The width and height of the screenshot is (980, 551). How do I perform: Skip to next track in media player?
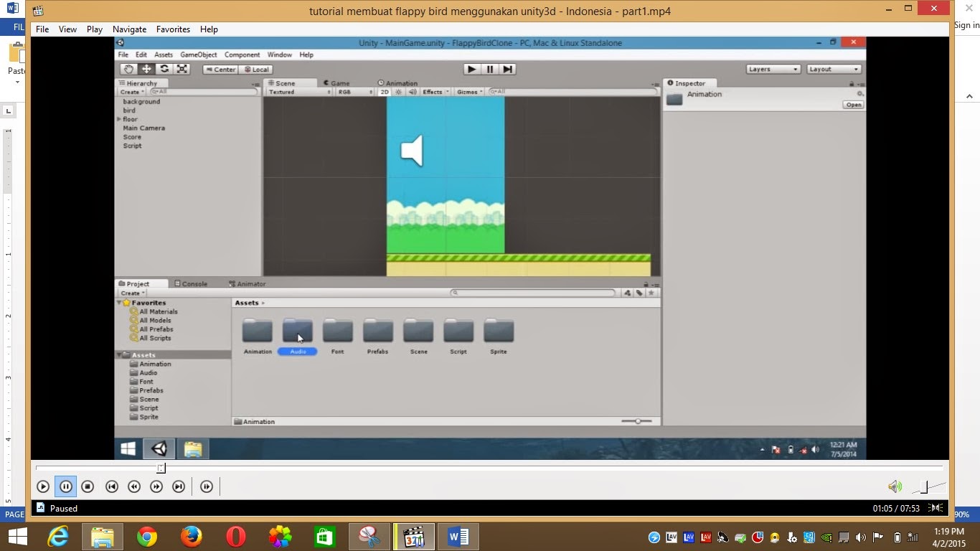point(179,486)
